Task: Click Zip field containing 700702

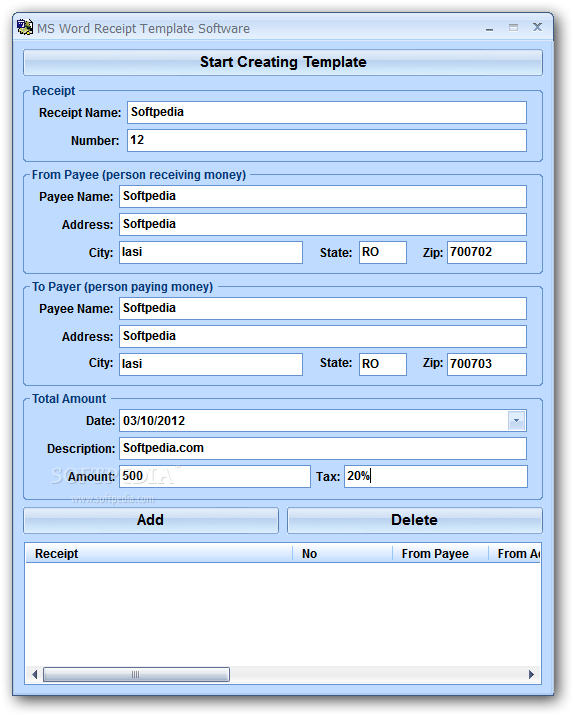Action: tap(487, 252)
